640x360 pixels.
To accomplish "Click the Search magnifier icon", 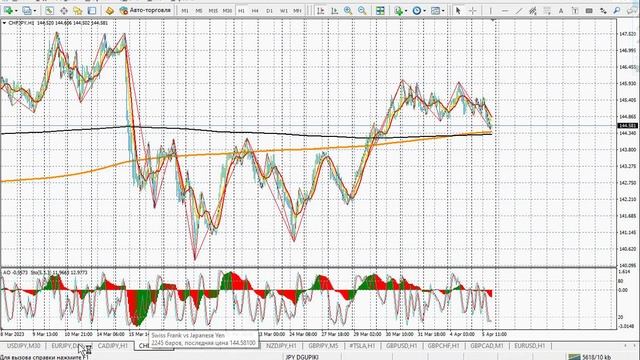I will (617, 11).
